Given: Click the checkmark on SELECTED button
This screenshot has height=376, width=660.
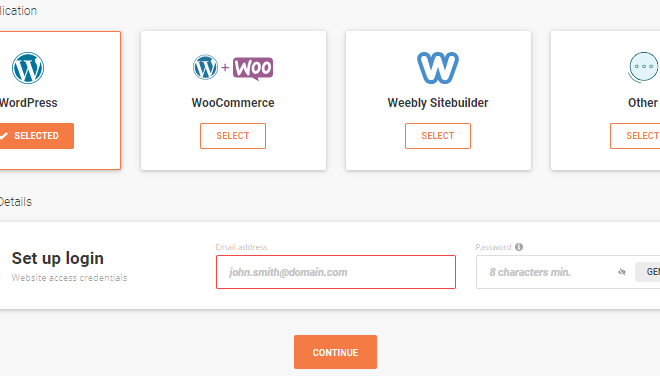Looking at the screenshot, I should [4, 136].
